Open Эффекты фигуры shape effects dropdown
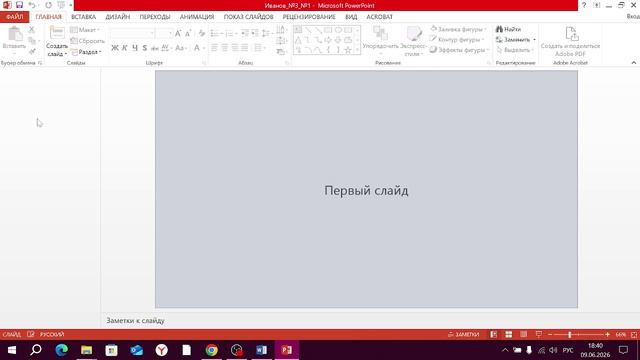This screenshot has width=640, height=360. tap(459, 50)
